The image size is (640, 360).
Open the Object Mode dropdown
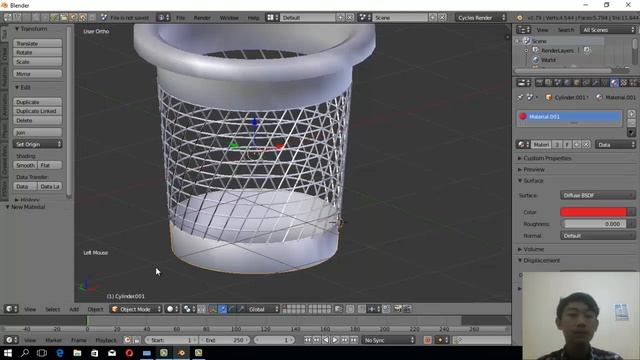point(136,309)
